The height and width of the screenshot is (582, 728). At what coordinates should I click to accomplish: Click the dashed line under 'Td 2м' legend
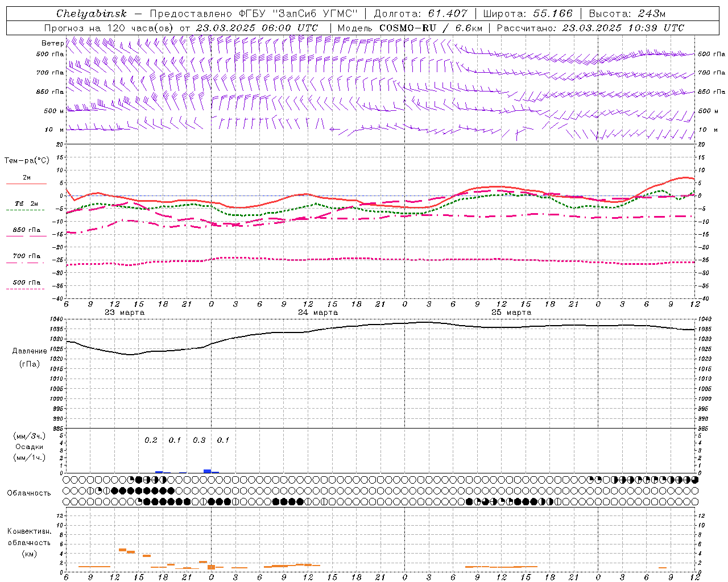coord(26,210)
